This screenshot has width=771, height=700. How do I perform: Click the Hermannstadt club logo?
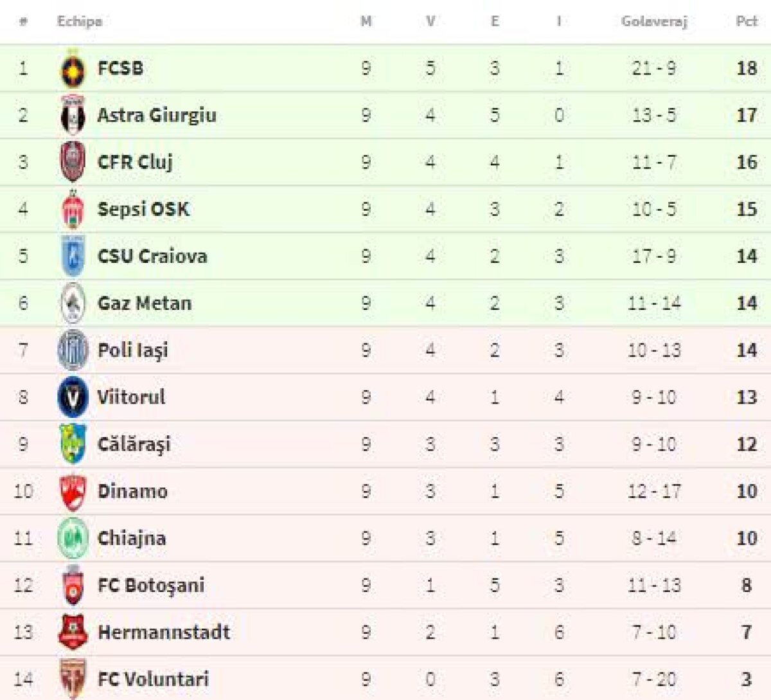point(73,633)
